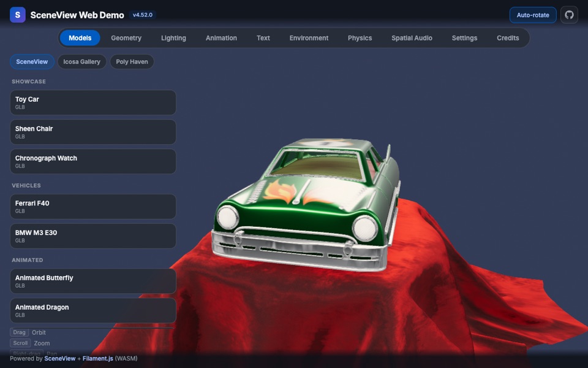
Task: Click the SHOWCASE section heading
Action: click(x=29, y=82)
